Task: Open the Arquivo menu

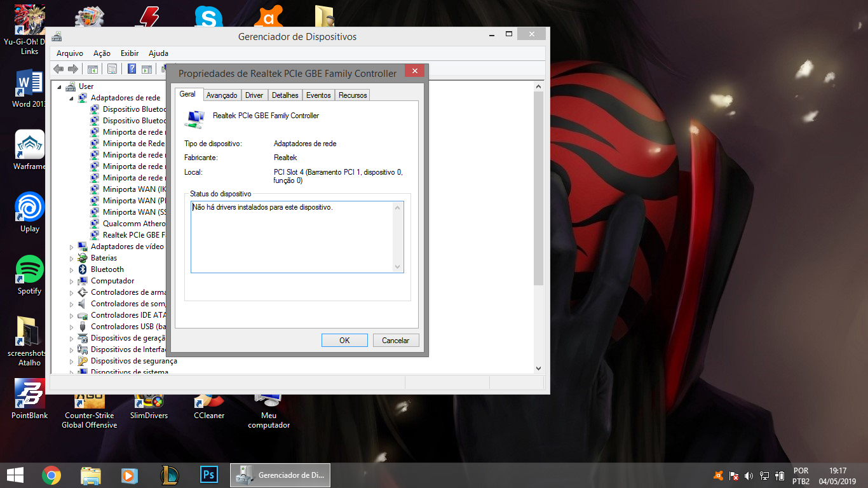Action: (70, 53)
